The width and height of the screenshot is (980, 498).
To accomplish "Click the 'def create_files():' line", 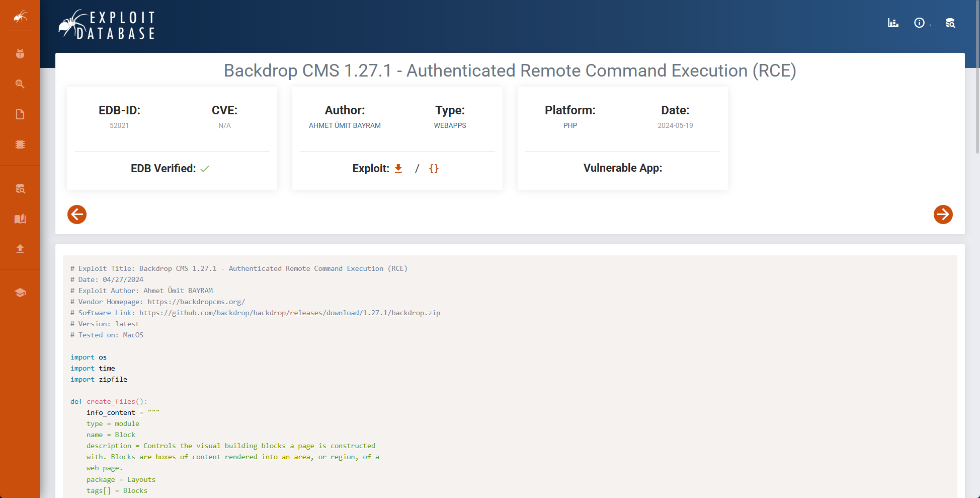I will pyautogui.click(x=109, y=401).
